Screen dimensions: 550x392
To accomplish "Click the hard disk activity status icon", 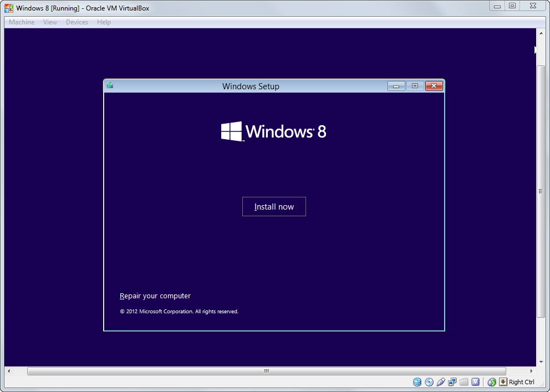I will (417, 382).
